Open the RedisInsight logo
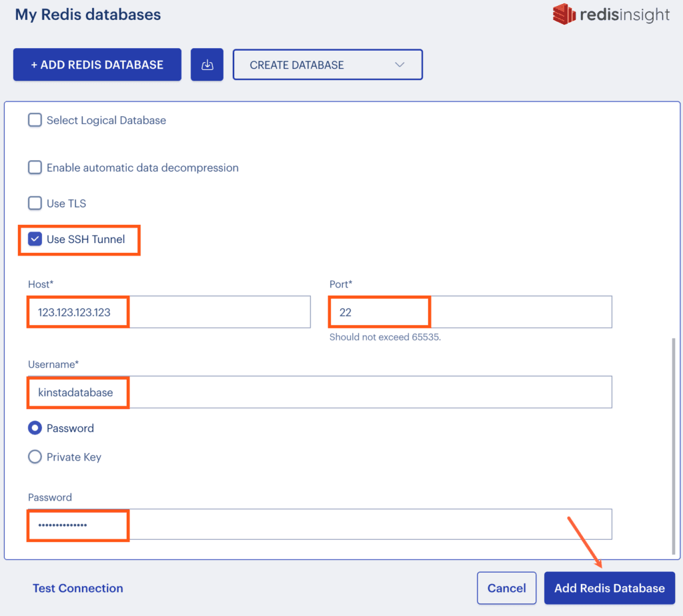The width and height of the screenshot is (683, 616). (611, 15)
